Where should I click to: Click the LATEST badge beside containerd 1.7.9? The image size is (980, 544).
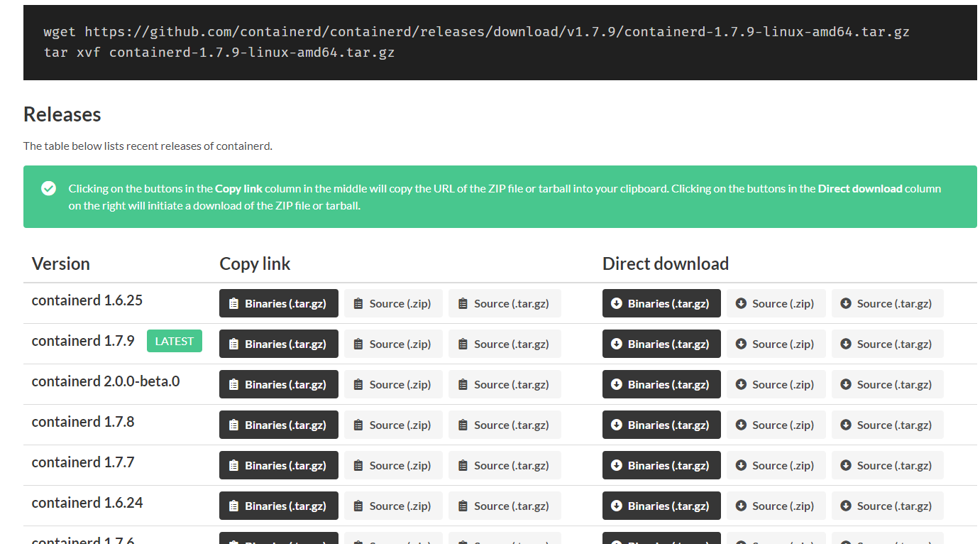[175, 341]
